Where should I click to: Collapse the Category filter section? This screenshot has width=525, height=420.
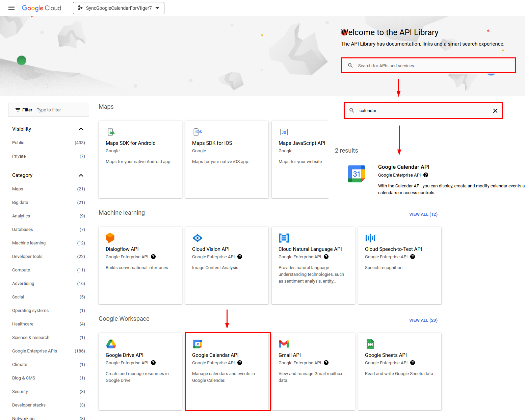coord(81,175)
